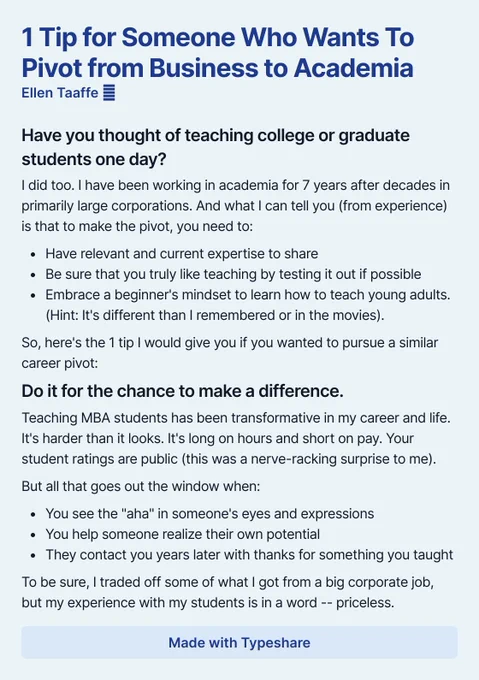479x680 pixels.
Task: Click the bullet about testing out teaching
Action: pos(233,274)
